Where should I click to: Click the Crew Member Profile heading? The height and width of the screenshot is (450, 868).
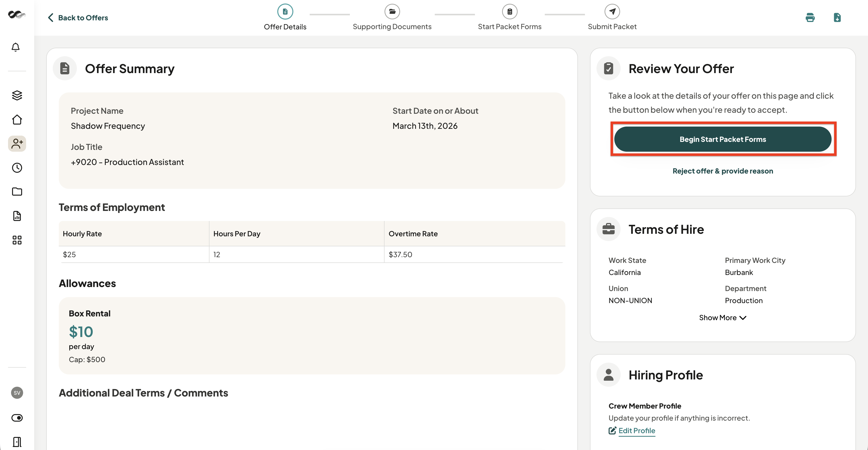tap(645, 406)
